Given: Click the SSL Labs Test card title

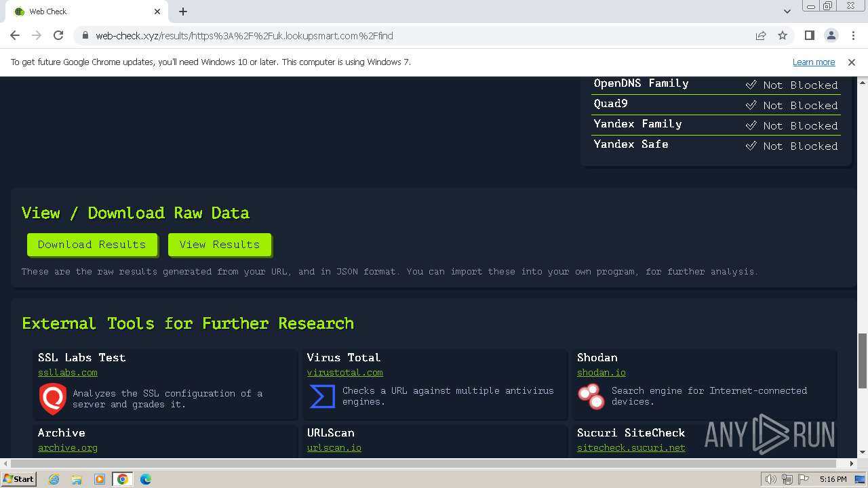Looking at the screenshot, I should [x=82, y=357].
